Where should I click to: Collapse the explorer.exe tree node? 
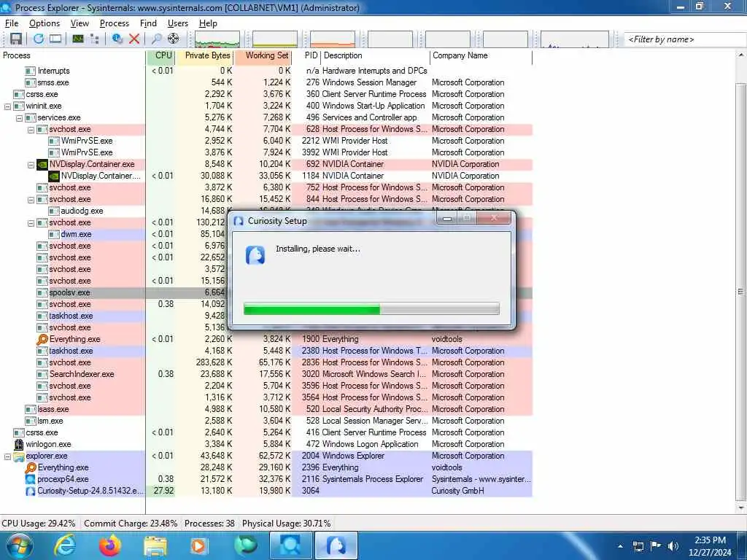7,456
